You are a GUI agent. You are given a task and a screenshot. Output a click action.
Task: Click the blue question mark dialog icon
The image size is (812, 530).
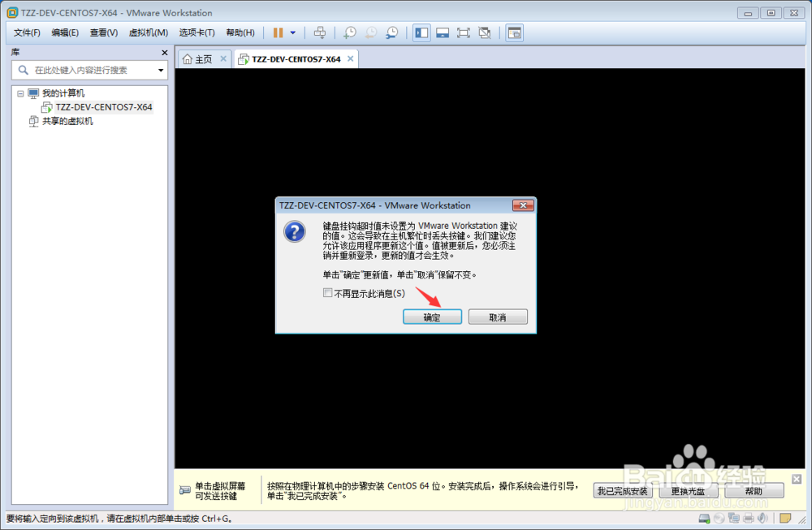295,232
